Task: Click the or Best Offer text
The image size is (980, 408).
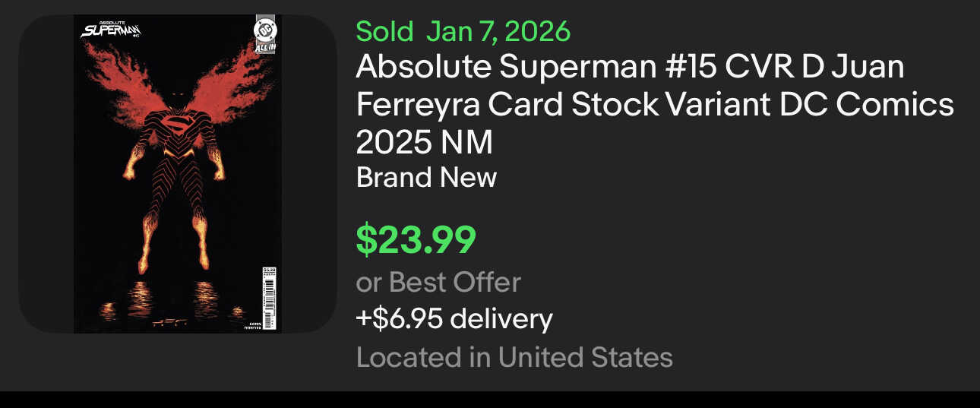Action: 438,282
